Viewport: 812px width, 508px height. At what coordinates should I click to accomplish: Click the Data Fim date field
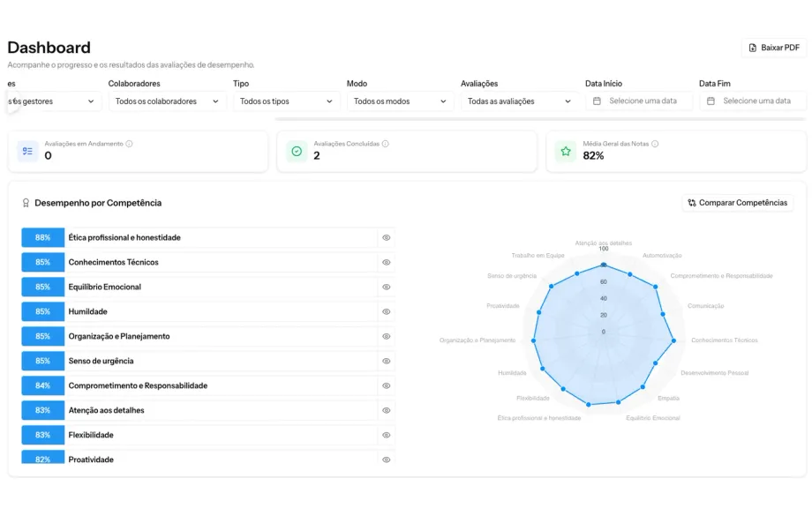(x=753, y=101)
